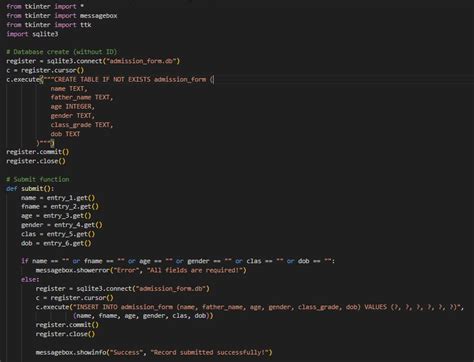The image size is (474, 362).
Task: Click the 'def submit():' line
Action: coord(30,189)
